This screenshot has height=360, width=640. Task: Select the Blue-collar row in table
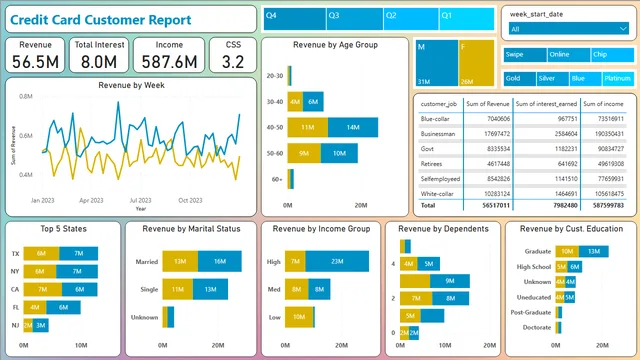[522, 119]
